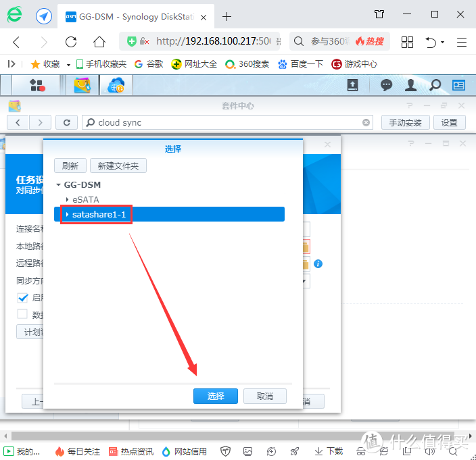
Task: Go to browser home page
Action: pos(99,42)
